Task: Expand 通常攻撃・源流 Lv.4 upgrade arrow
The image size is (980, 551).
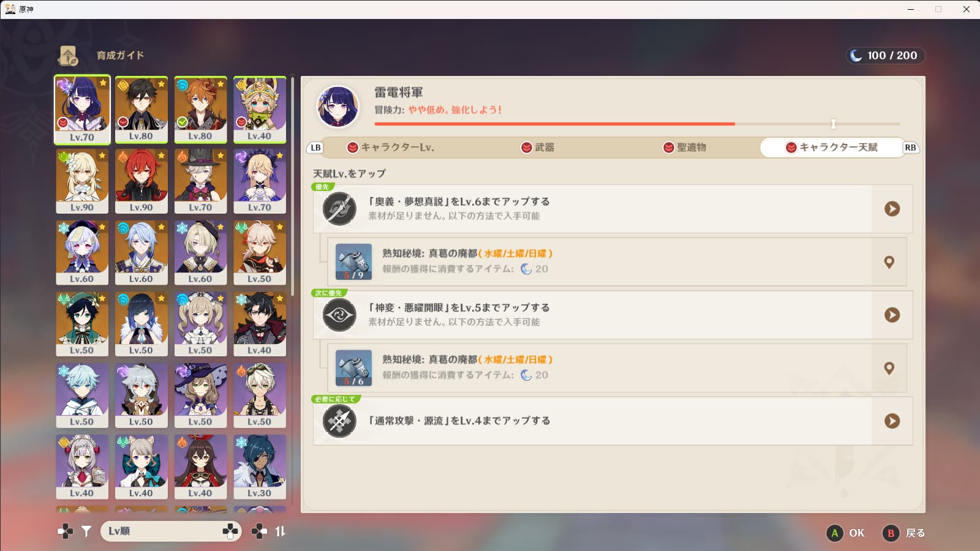Action: pyautogui.click(x=892, y=421)
